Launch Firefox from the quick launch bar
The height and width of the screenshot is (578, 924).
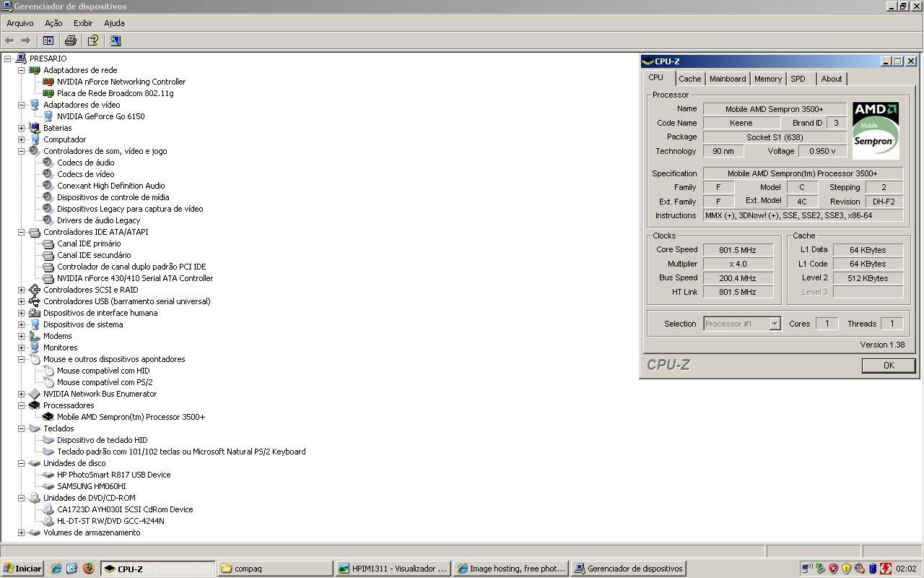(x=88, y=569)
